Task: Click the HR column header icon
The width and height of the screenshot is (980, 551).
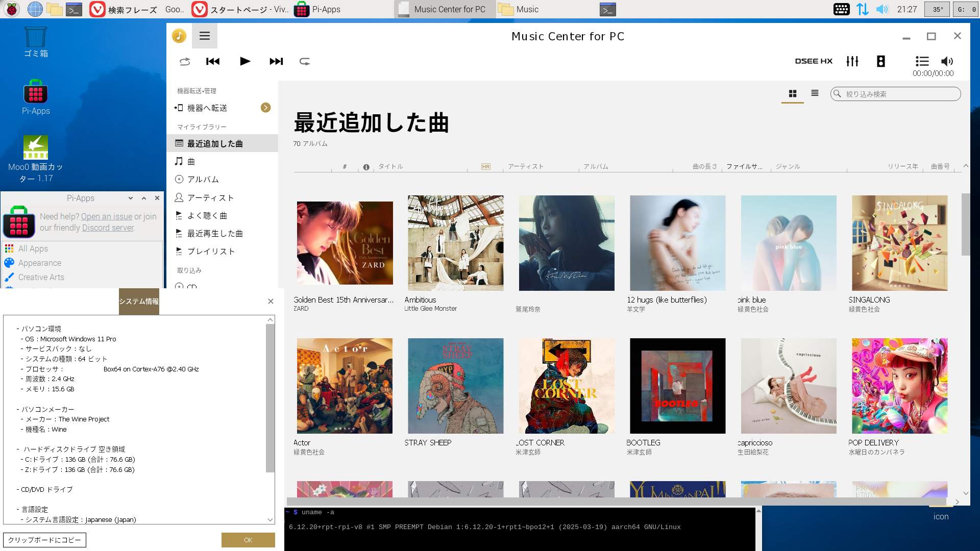Action: pyautogui.click(x=485, y=166)
